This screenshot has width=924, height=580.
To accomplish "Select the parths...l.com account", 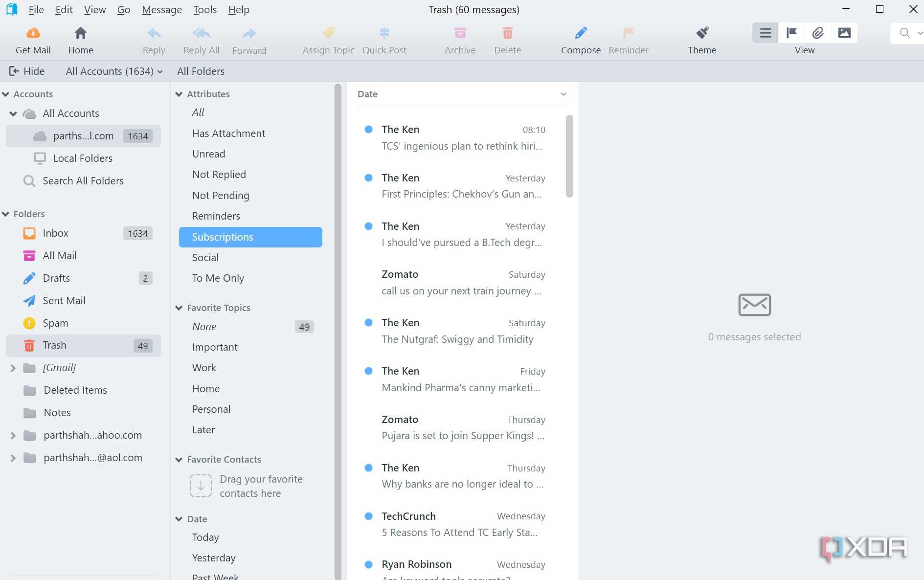I will pyautogui.click(x=83, y=136).
